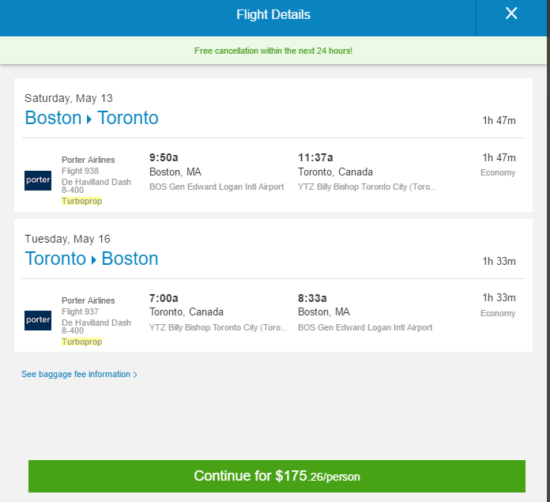
Task: Select the Turboprop tag on flight 937
Action: (x=82, y=342)
